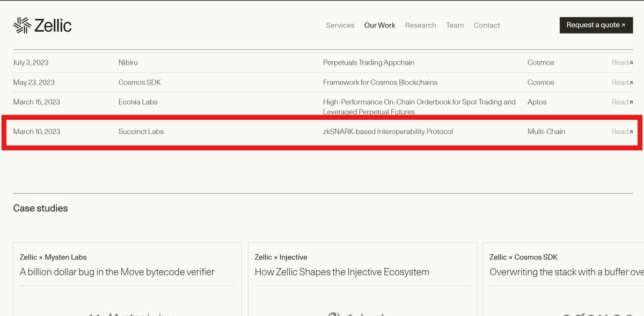Open How Zellic Shapes the Injective Ecosystem
Viewport: 644px width, 316px height.
click(x=342, y=272)
